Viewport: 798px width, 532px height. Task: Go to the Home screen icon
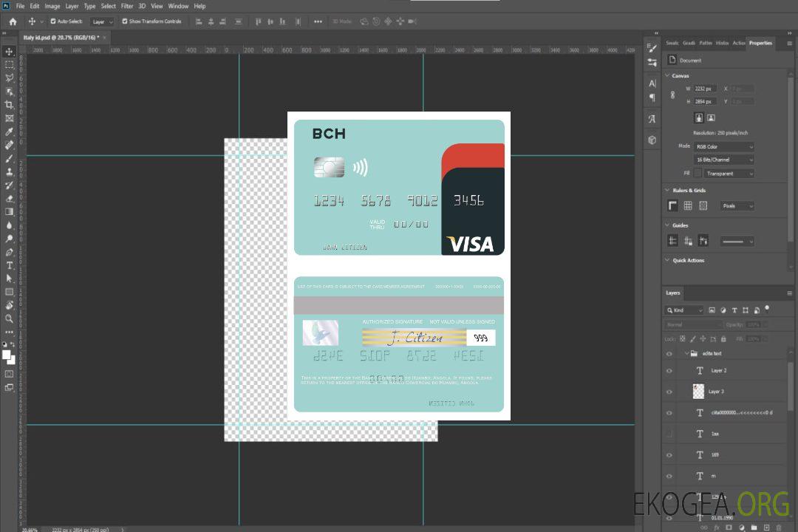(13, 21)
